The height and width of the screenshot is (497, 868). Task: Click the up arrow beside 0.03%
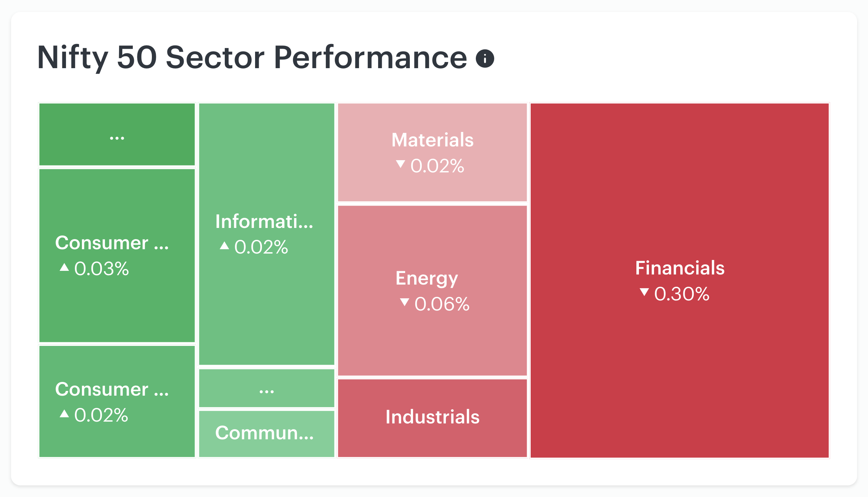point(64,267)
